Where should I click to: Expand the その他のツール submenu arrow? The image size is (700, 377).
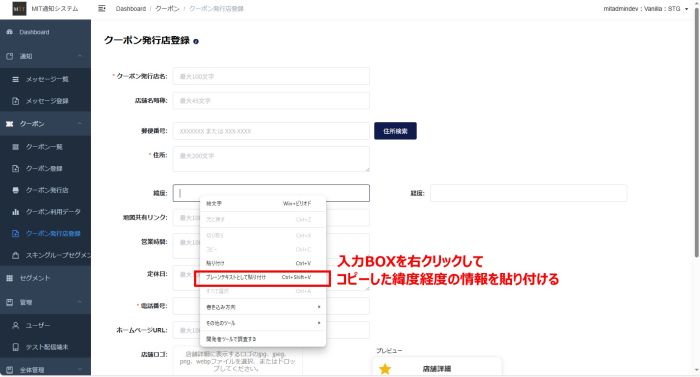319,323
